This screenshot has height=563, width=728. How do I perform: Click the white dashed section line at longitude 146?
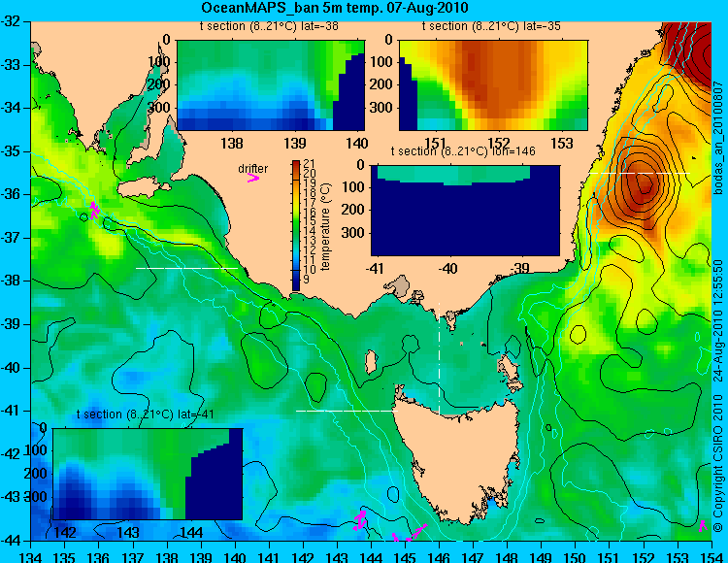click(439, 359)
